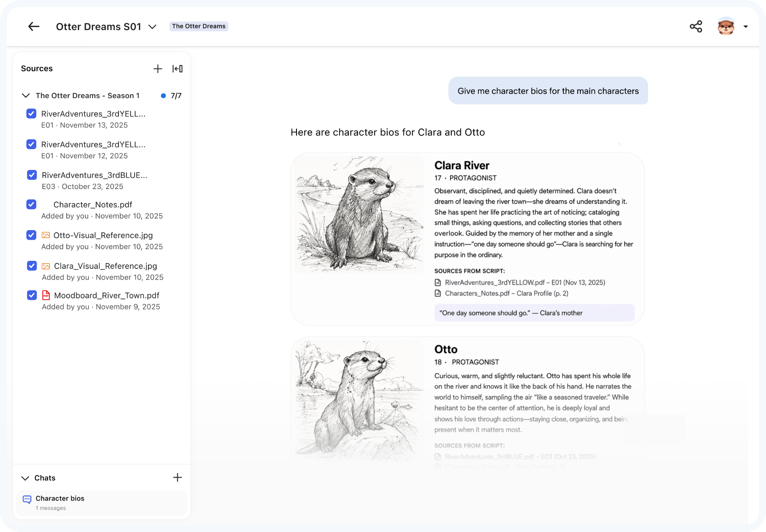
Task: Click the Otter Dreams S01 title
Action: point(99,27)
